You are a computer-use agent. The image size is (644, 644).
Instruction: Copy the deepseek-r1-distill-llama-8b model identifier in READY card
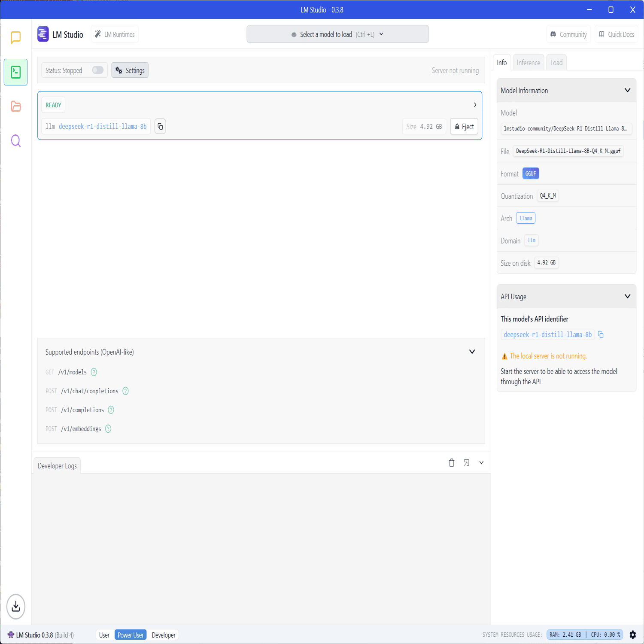(x=160, y=126)
